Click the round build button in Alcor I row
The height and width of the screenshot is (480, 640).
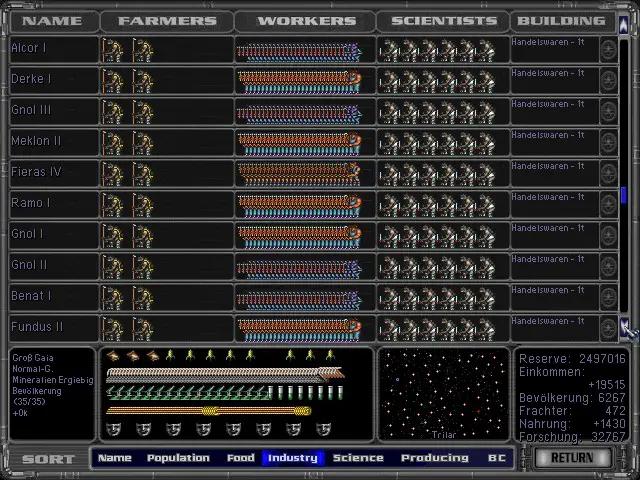click(x=608, y=49)
